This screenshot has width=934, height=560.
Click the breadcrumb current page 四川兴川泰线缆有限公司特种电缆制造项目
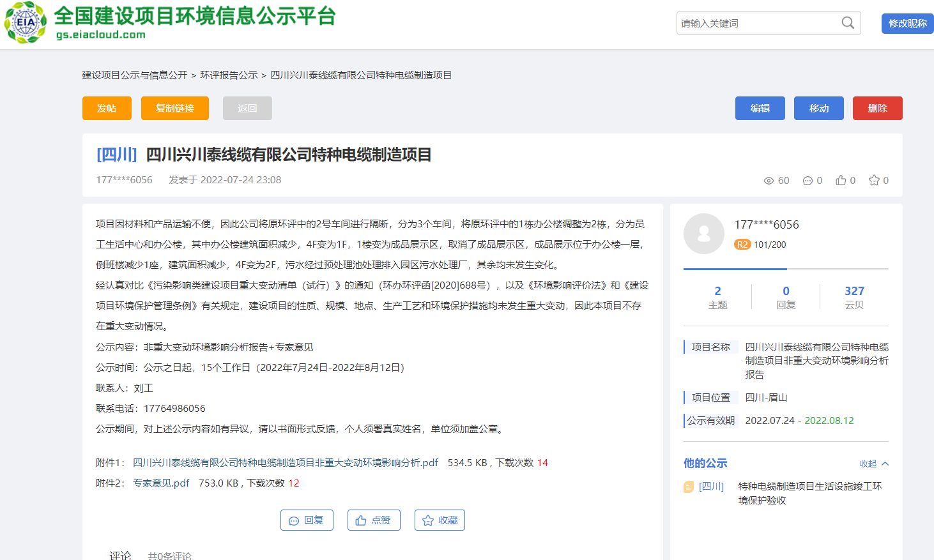click(361, 75)
